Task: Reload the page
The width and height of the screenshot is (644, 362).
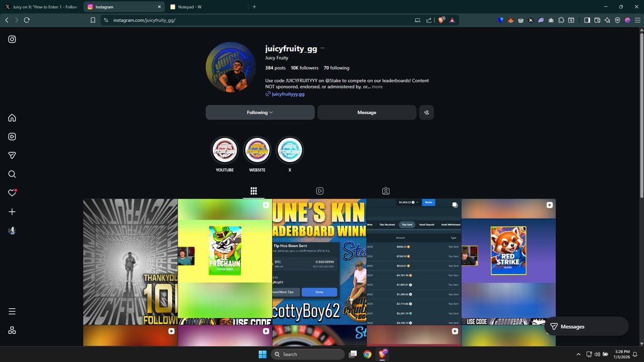Action: 26,20
